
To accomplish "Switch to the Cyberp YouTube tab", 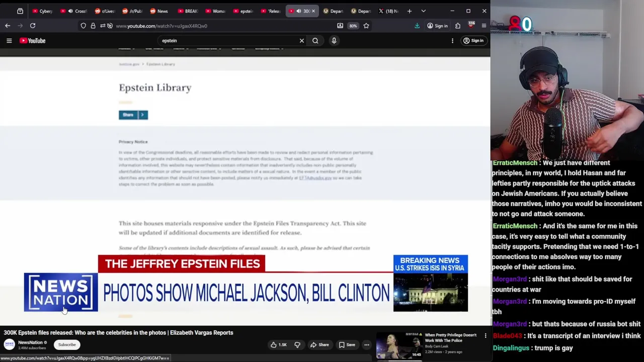I will pyautogui.click(x=43, y=11).
